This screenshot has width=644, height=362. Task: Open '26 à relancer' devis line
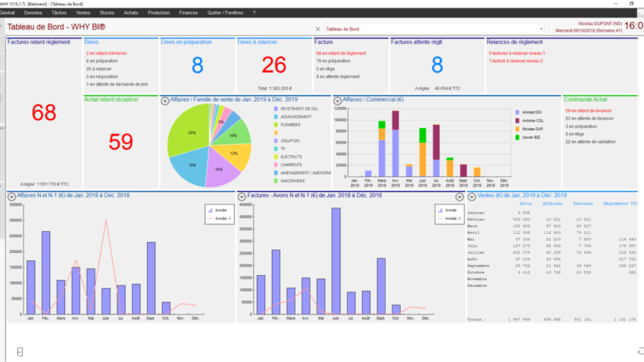click(98, 69)
